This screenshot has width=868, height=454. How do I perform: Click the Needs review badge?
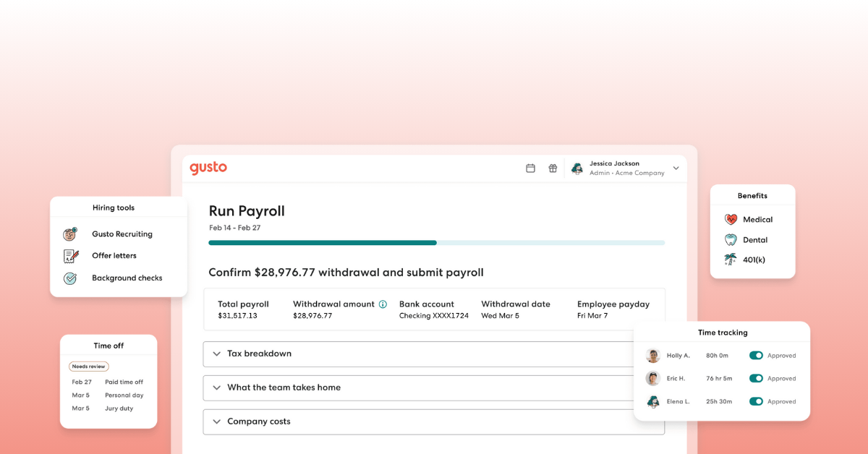click(89, 367)
